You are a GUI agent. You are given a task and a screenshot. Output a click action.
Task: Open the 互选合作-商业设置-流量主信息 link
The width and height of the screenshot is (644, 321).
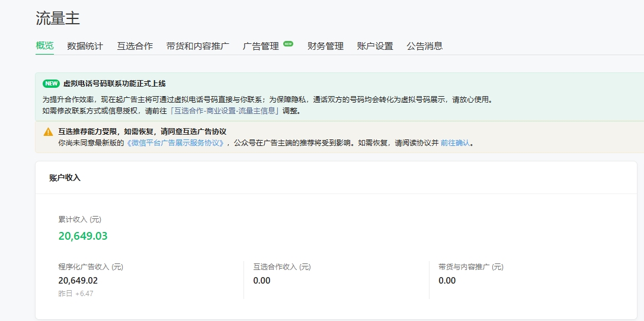[225, 111]
